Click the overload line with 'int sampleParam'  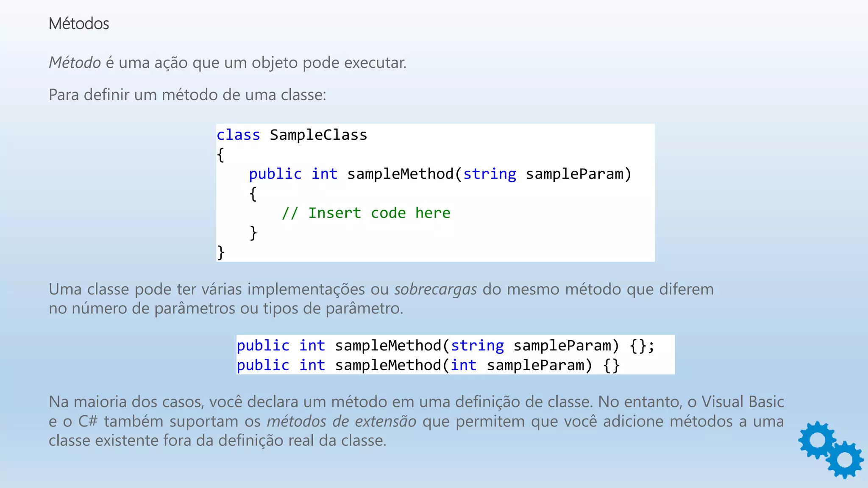pos(428,365)
